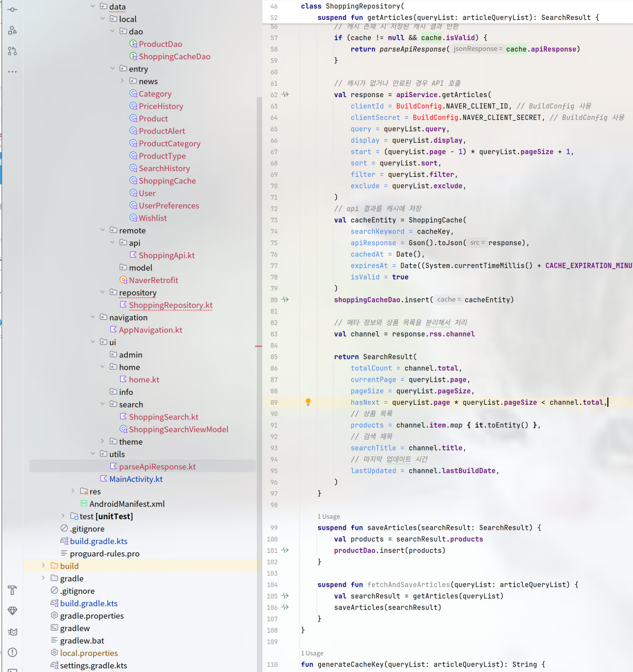Select AndroidManifest.xml in the tree
Screen dimensions: 633x672
[x=127, y=503]
